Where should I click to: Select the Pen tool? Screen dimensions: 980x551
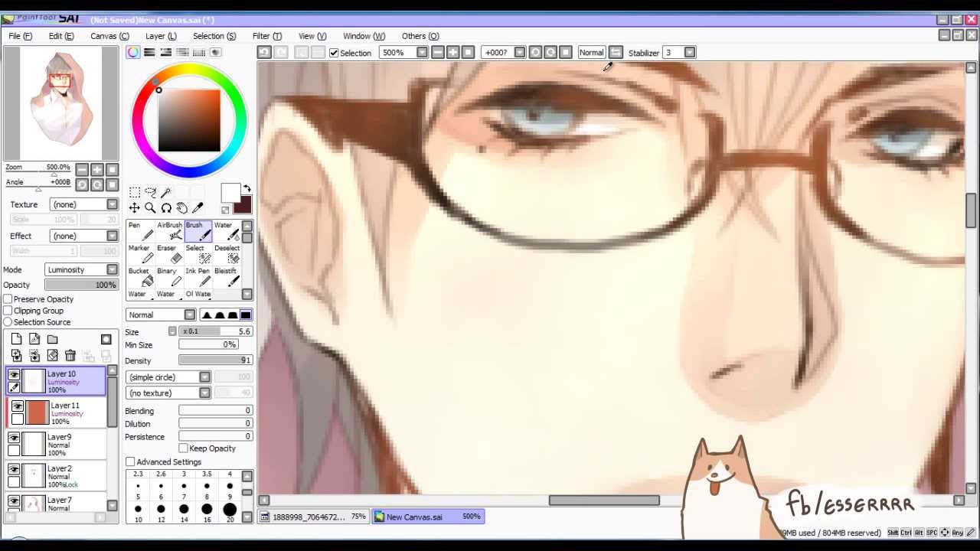[140, 231]
